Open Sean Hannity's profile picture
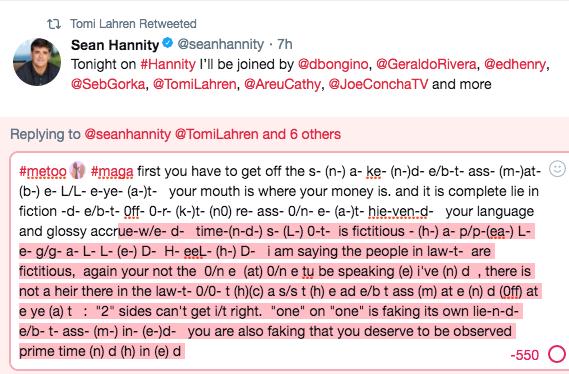This screenshot has width=569, height=374. pyautogui.click(x=37, y=62)
